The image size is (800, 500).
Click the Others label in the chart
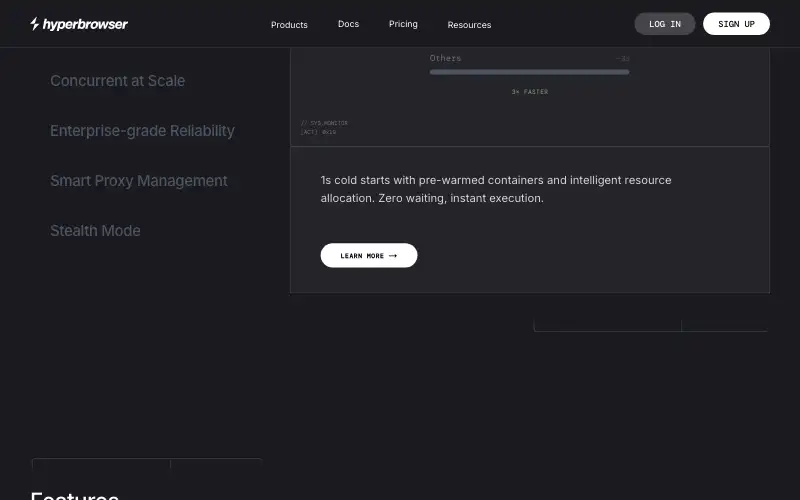coord(445,58)
